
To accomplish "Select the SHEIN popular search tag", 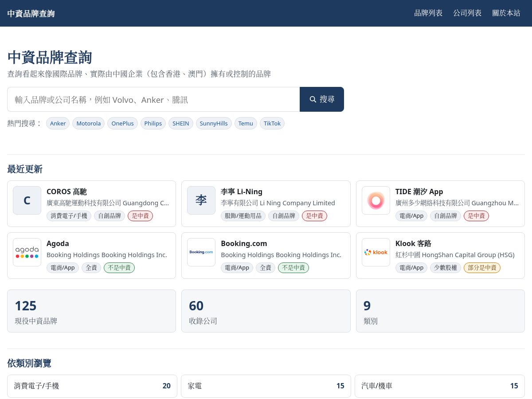I will point(181,123).
